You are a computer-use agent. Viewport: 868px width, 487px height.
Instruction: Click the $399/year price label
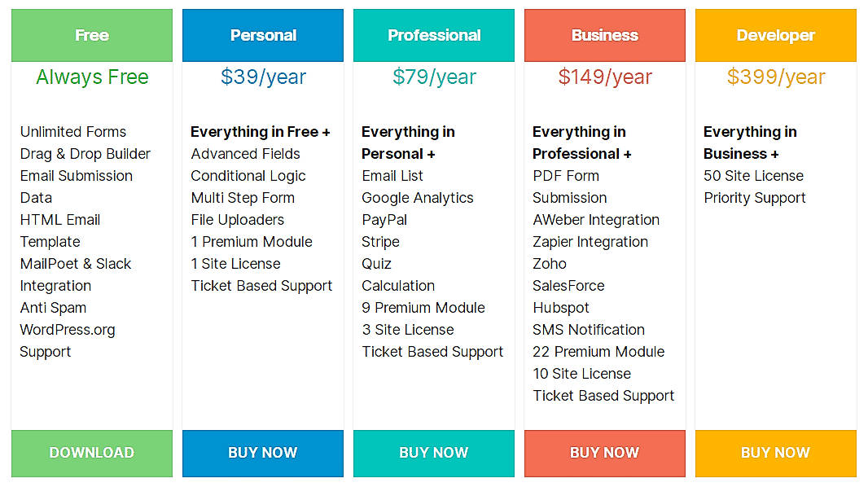[x=775, y=77]
